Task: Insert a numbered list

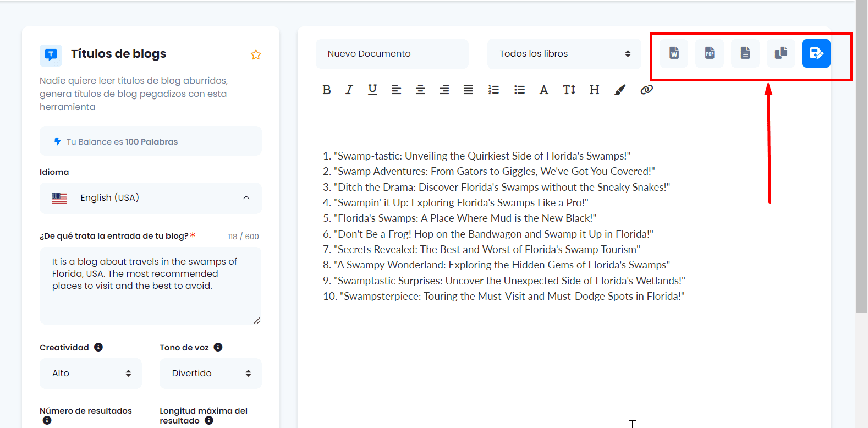Action: [x=493, y=90]
